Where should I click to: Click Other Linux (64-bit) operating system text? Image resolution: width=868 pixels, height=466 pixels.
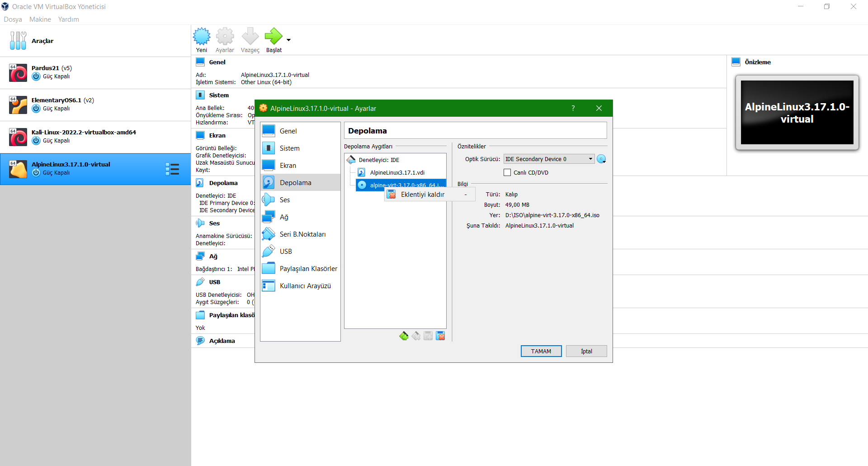click(266, 82)
